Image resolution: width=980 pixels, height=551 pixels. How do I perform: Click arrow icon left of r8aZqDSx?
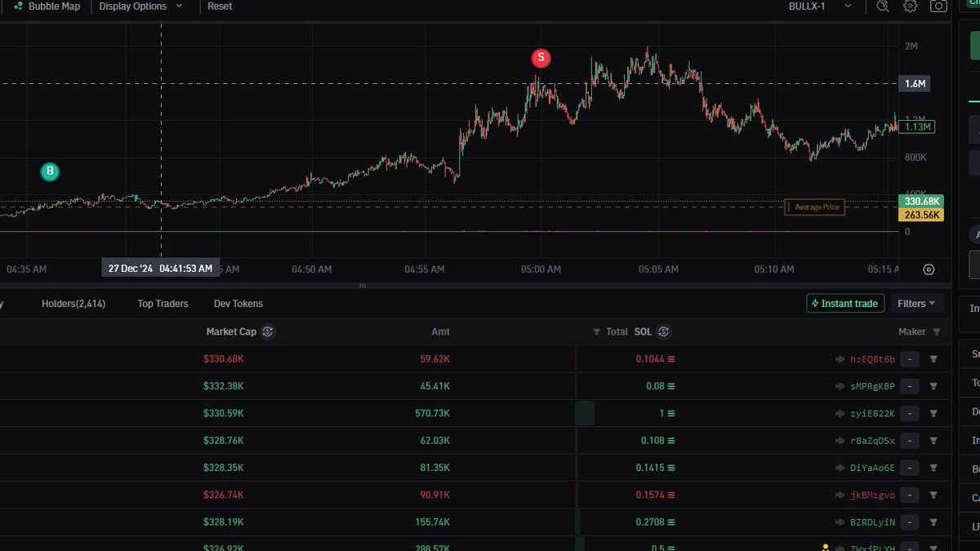[x=840, y=441]
